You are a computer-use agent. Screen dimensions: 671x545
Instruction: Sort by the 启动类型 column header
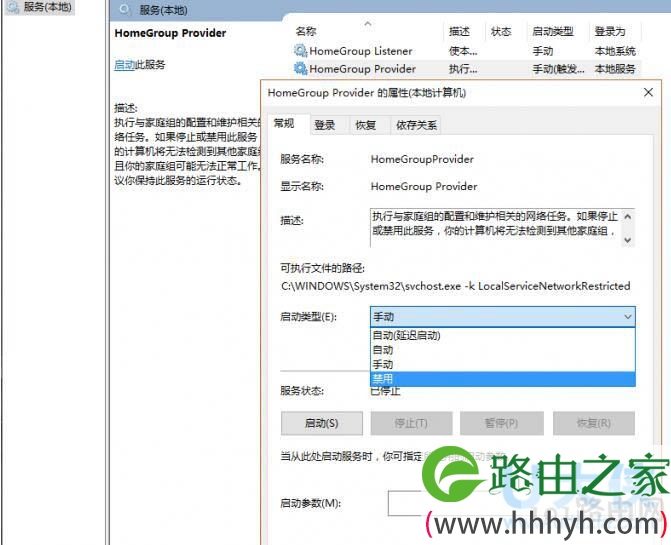[553, 31]
